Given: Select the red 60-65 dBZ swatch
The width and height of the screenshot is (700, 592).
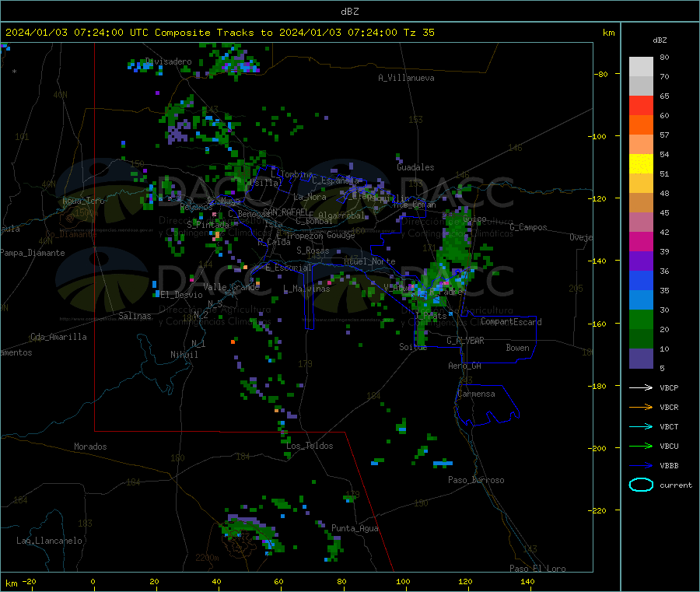Looking at the screenshot, I should point(641,105).
